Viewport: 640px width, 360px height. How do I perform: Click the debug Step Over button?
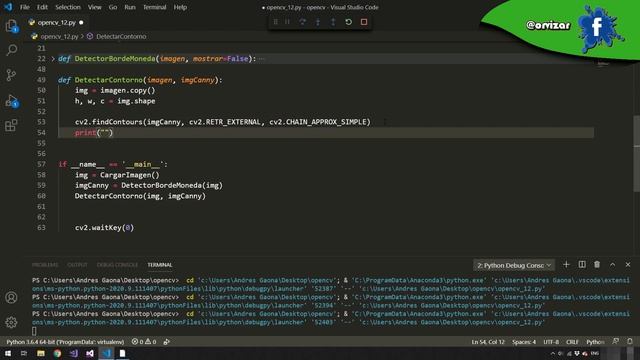pos(302,22)
